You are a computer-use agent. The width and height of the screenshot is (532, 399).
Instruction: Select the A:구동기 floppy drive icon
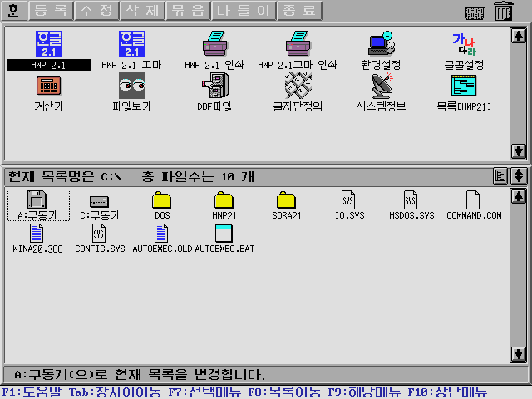[x=37, y=199]
